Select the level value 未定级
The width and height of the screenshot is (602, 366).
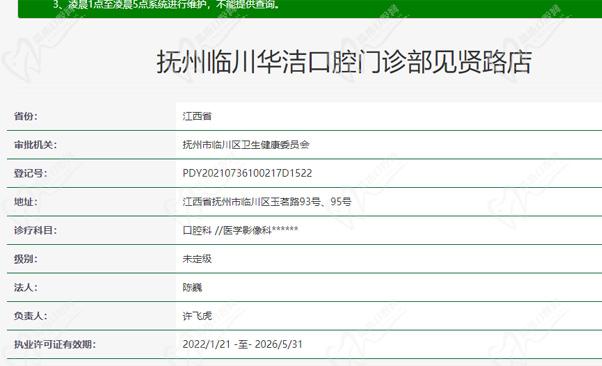(197, 259)
